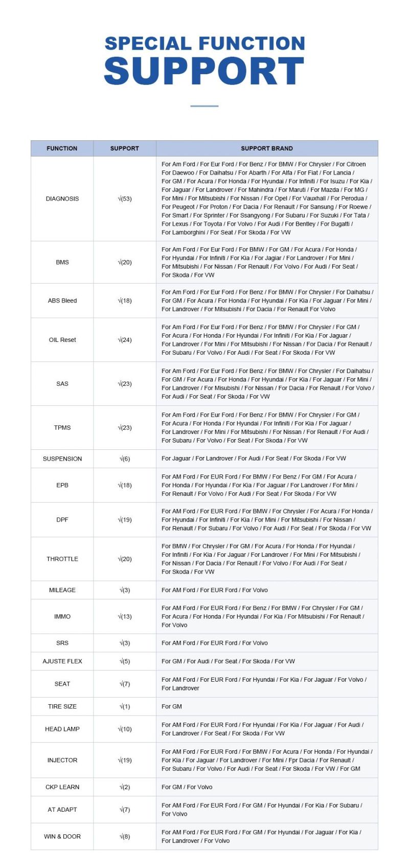Click the EPB function label
409x868 pixels.
coord(62,485)
